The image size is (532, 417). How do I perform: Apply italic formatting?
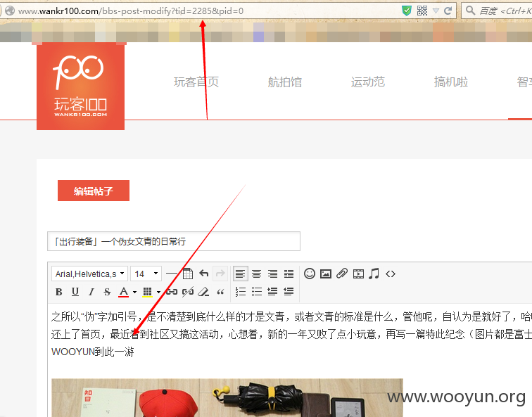tap(91, 292)
